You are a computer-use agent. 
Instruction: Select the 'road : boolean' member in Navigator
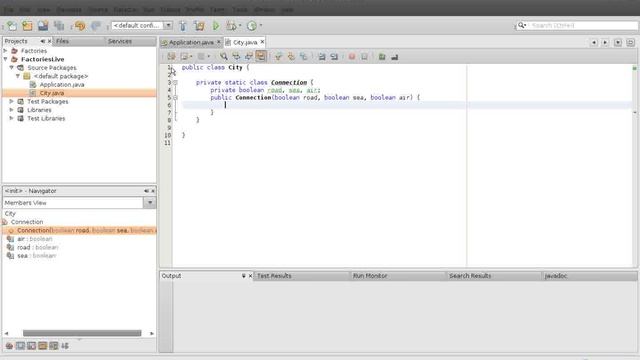pyautogui.click(x=38, y=247)
